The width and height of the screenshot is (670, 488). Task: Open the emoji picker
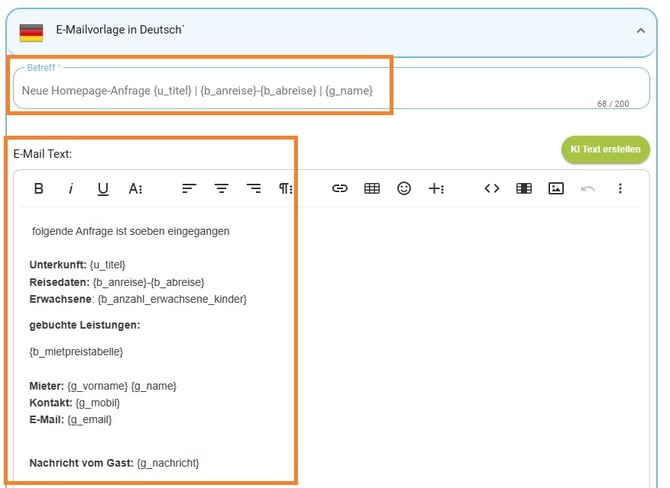click(404, 188)
